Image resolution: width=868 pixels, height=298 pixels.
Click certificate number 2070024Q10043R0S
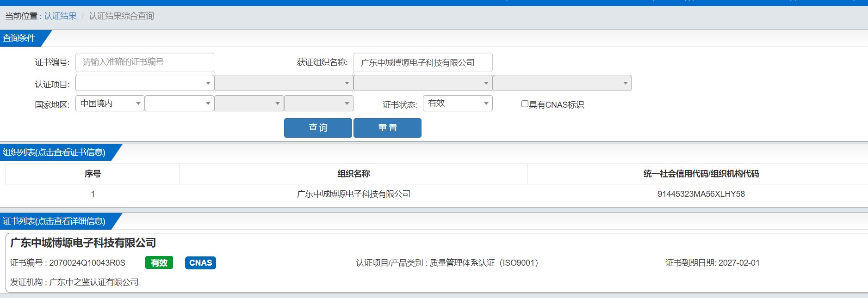click(87, 263)
